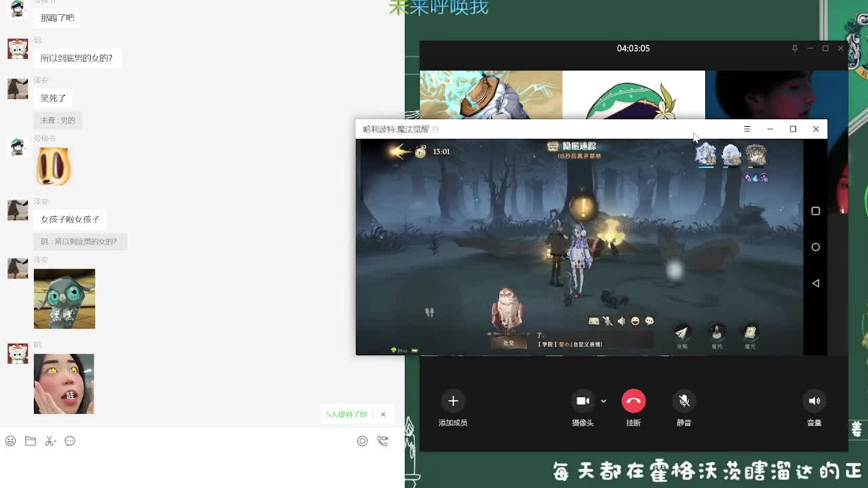The image size is (868, 488).
Task: Toggle the in-game microphone mute icon
Action: [608, 321]
